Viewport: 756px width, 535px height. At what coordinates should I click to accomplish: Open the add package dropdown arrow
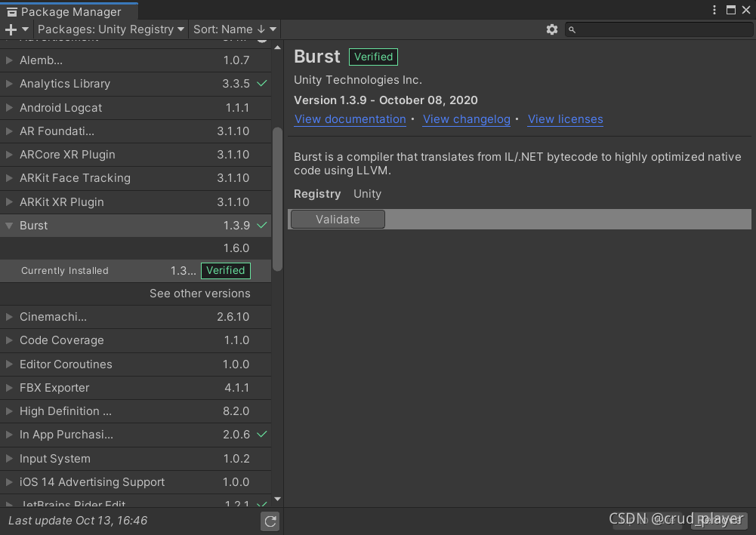point(25,29)
